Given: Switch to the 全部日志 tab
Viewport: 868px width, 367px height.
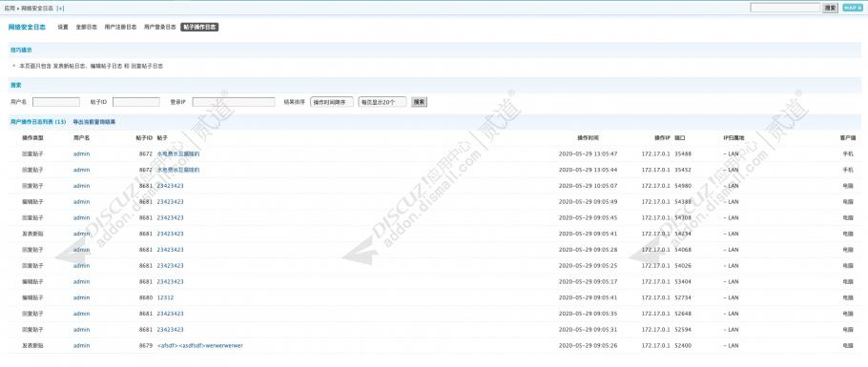Looking at the screenshot, I should [x=87, y=27].
